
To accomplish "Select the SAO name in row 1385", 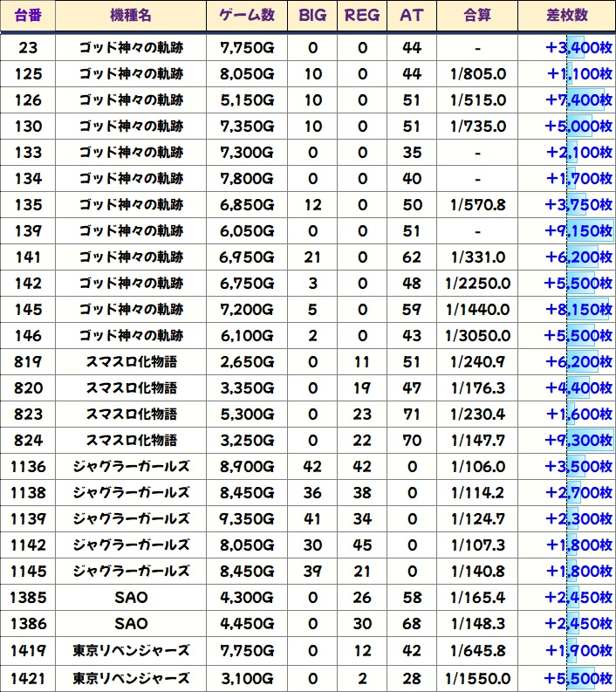I will pyautogui.click(x=131, y=598).
